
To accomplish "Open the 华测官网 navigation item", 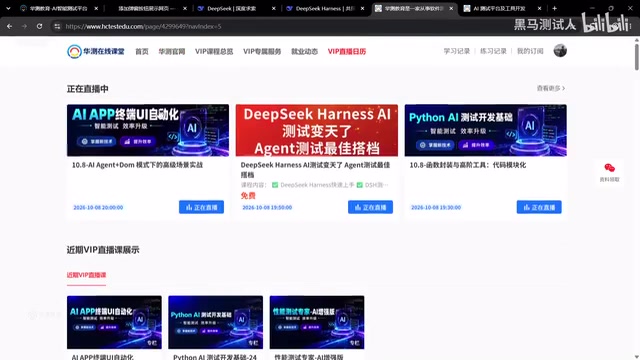I will pos(172,51).
